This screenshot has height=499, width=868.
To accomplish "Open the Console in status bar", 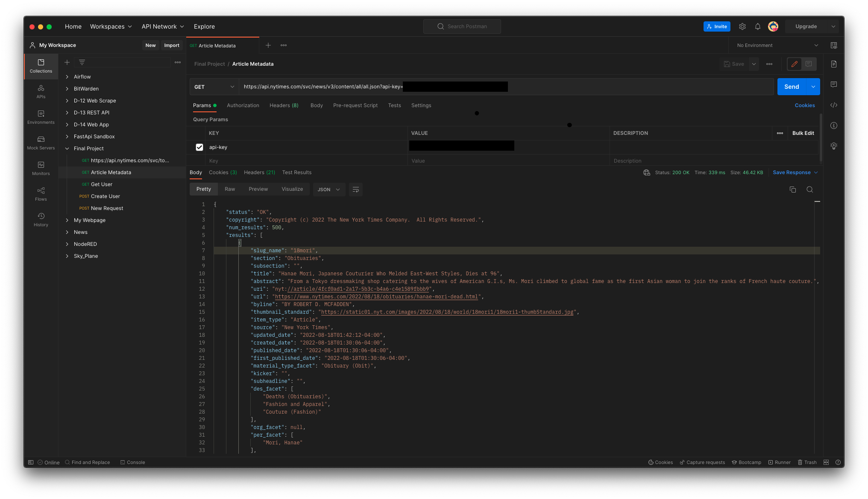I will (x=133, y=462).
